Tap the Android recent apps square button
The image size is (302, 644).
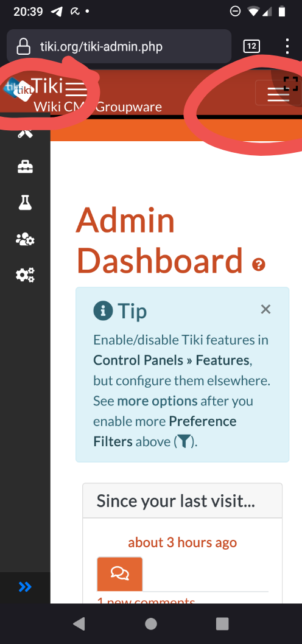(x=222, y=624)
